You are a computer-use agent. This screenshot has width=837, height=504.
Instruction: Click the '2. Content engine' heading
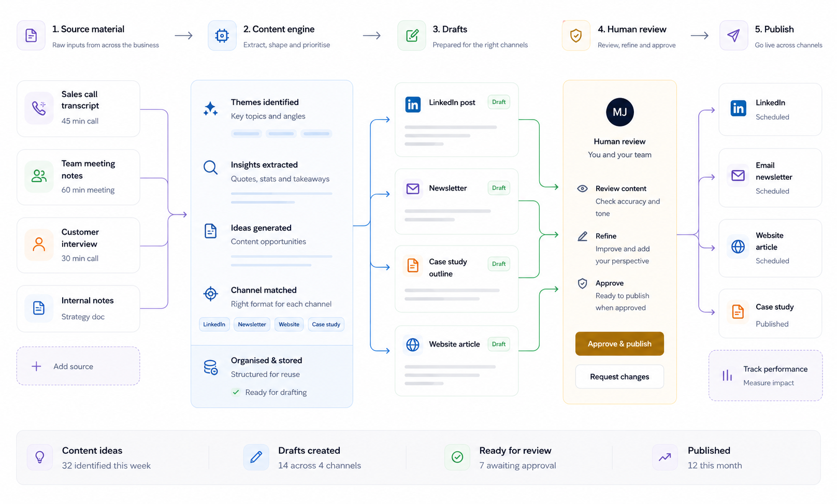279,29
